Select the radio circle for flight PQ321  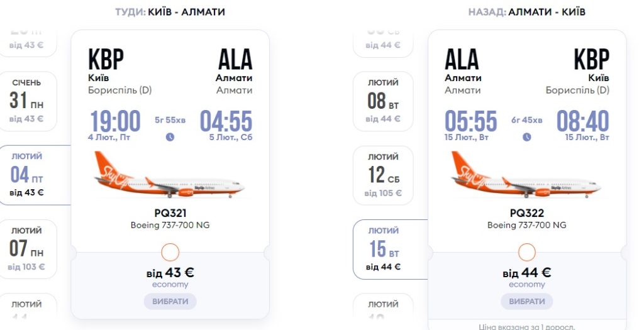tap(170, 253)
